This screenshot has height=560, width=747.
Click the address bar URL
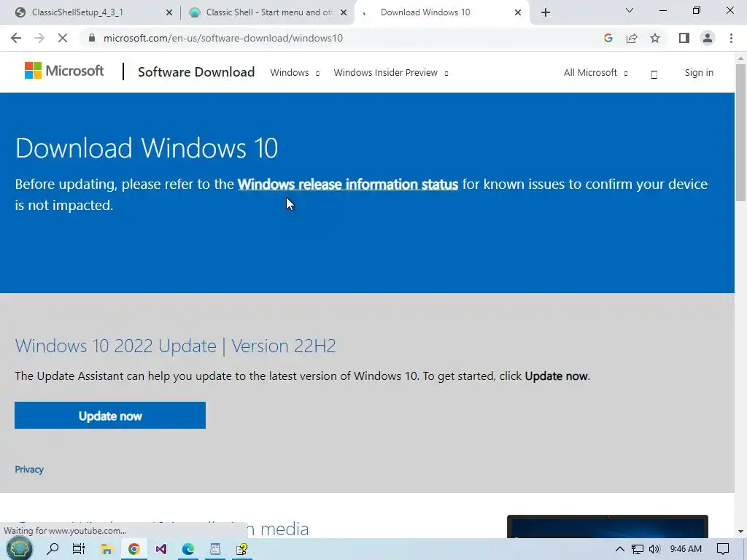pyautogui.click(x=223, y=38)
